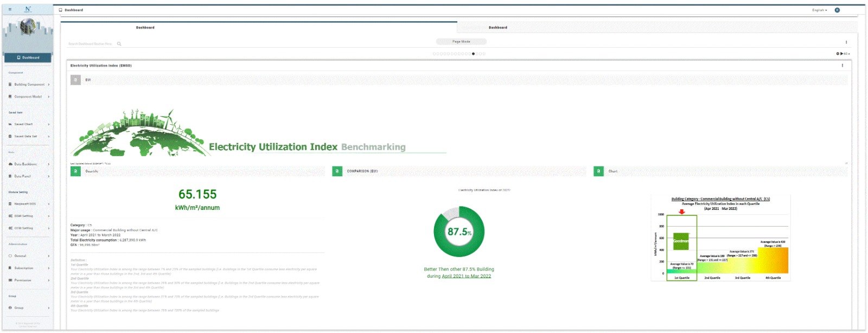Click the grey EUI section icon
The image size is (868, 333).
[x=75, y=80]
